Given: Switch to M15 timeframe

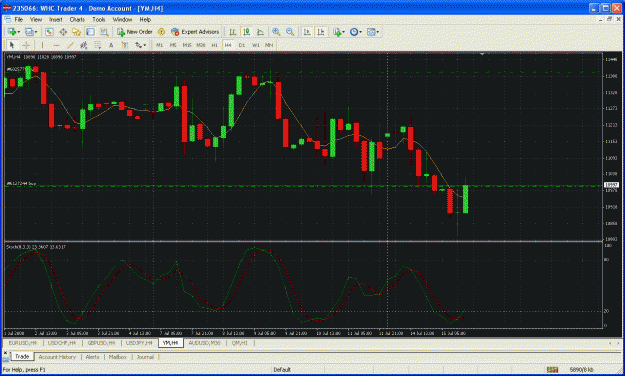Looking at the screenshot, I should click(187, 45).
